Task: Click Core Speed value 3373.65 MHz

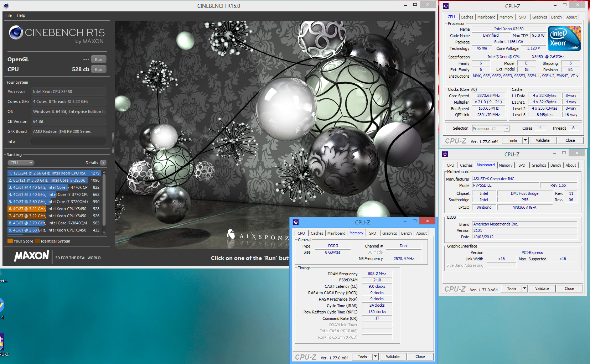Action: click(488, 95)
